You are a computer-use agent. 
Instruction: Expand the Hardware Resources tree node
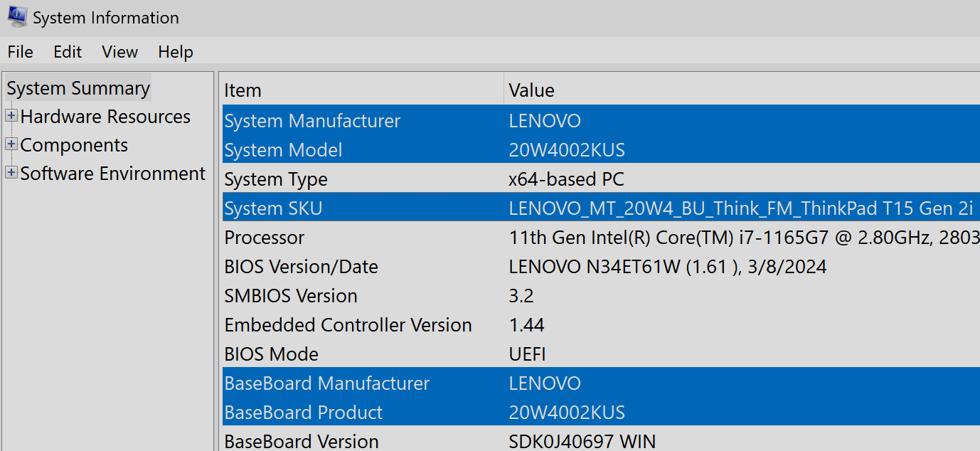tap(11, 116)
